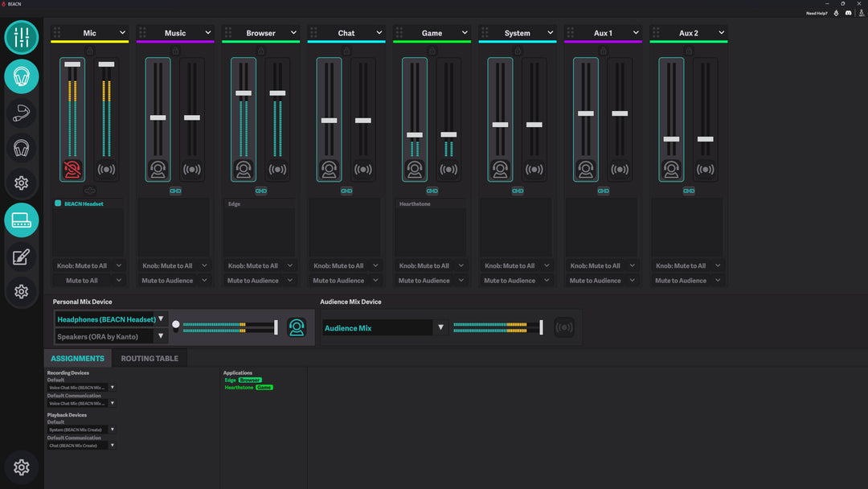Open global settings gear at bottom left
The width and height of the screenshot is (868, 489).
click(x=22, y=467)
